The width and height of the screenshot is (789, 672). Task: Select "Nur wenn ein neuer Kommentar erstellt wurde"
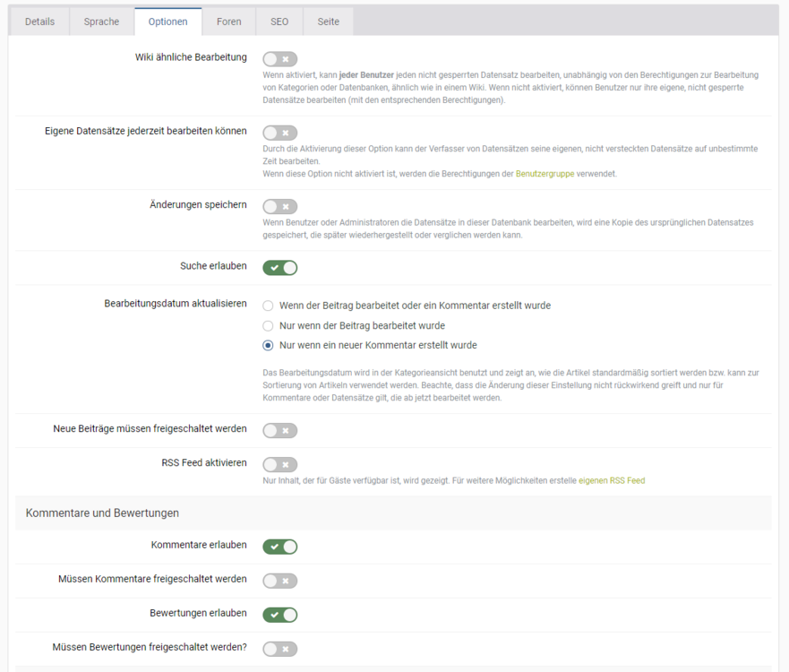point(267,345)
